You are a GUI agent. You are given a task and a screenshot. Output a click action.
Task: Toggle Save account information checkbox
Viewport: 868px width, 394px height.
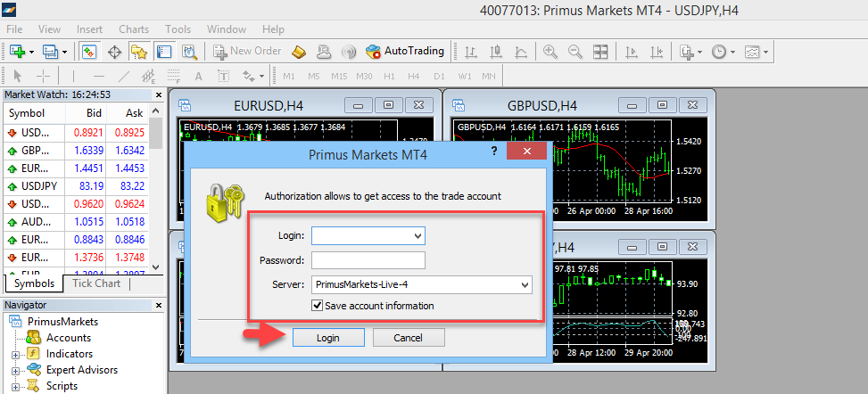(318, 306)
